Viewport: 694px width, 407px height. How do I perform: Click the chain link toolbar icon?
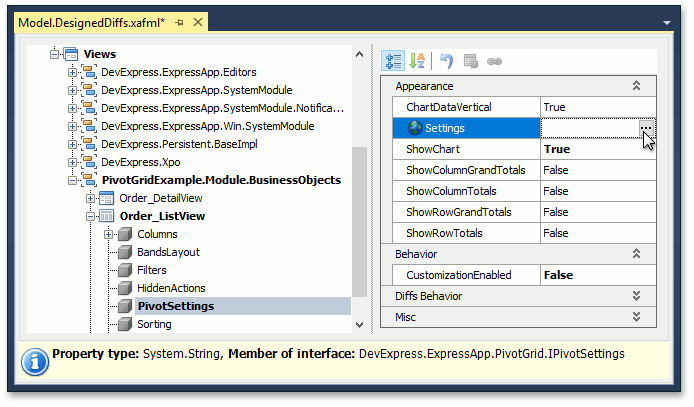[x=494, y=61]
